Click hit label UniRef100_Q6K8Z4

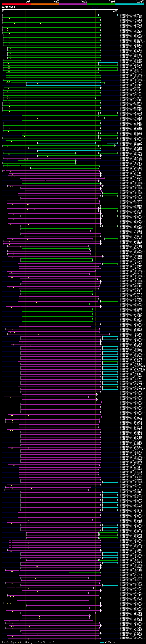pos(131,65)
